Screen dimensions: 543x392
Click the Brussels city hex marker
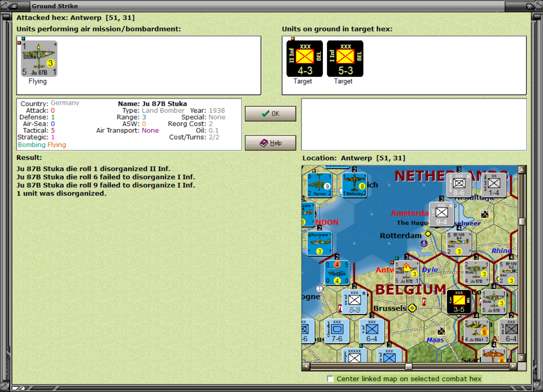412,308
